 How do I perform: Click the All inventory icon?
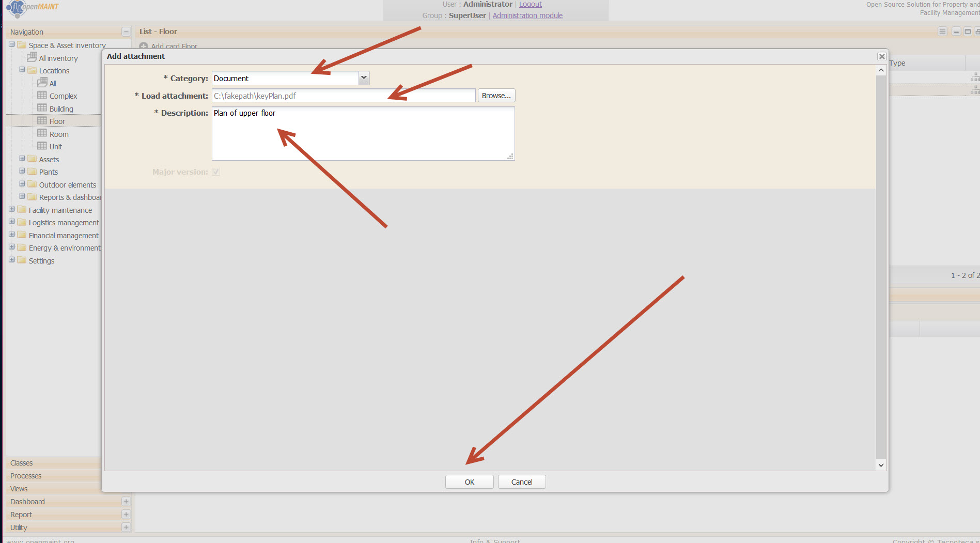coord(32,57)
